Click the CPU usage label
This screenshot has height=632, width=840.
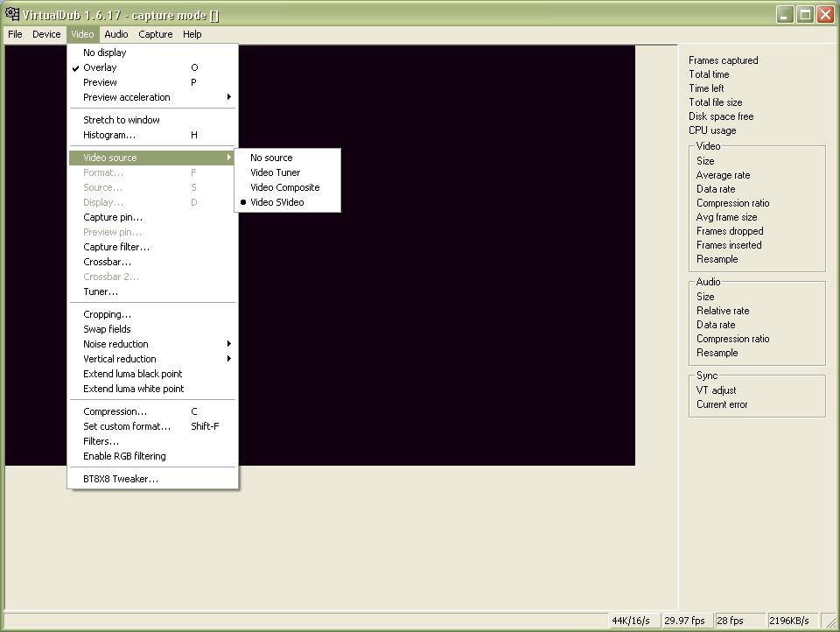pyautogui.click(x=712, y=130)
